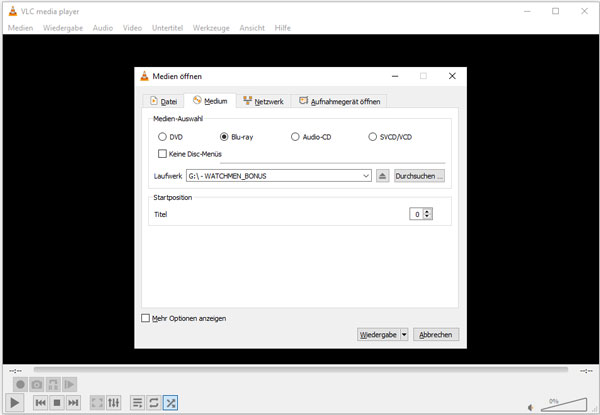Click the Record button
Image resolution: width=600 pixels, height=415 pixels.
(x=20, y=384)
